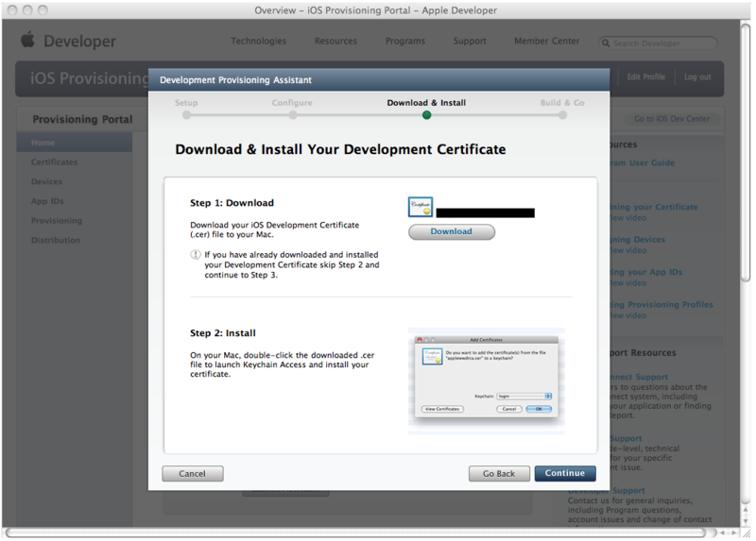Screen dimensions: 756x541
Task: Click the Edit Profile link
Action: [645, 76]
